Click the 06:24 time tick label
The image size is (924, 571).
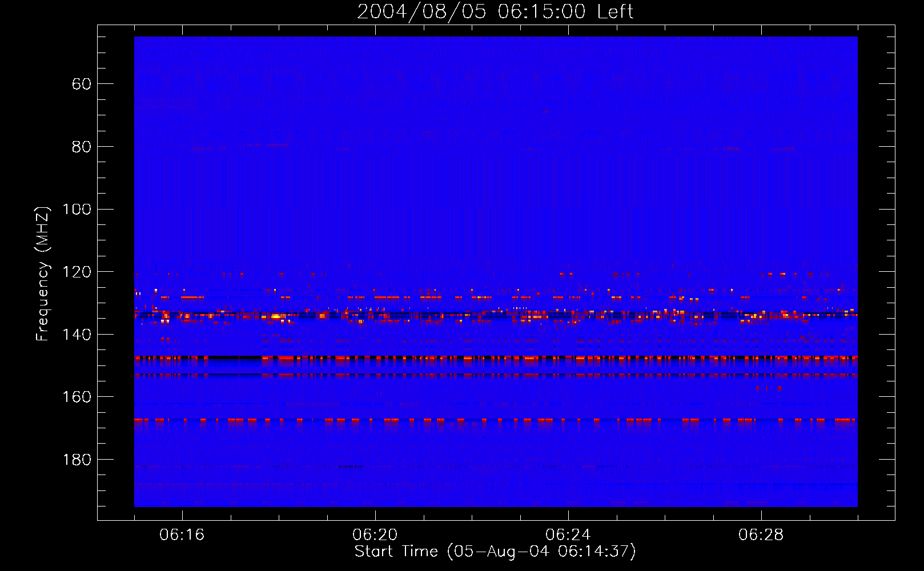(568, 535)
